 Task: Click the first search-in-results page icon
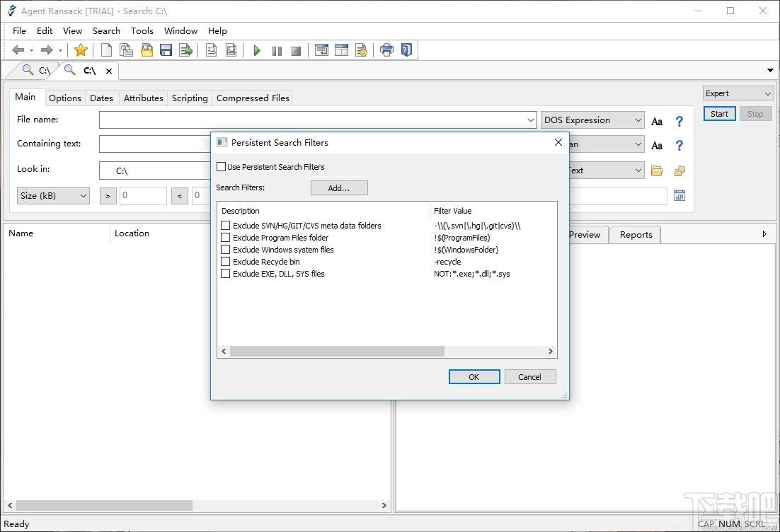click(212, 50)
